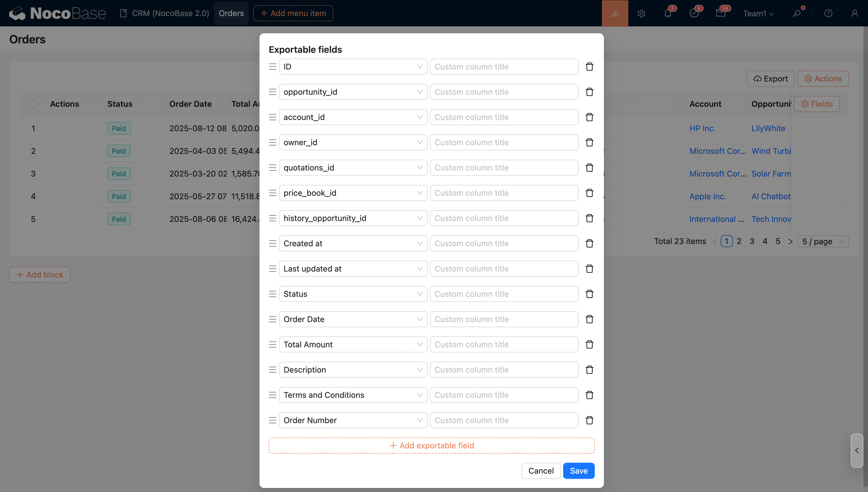Click drag handle beside Created at field
Screen dimensions: 868x492
click(x=272, y=243)
